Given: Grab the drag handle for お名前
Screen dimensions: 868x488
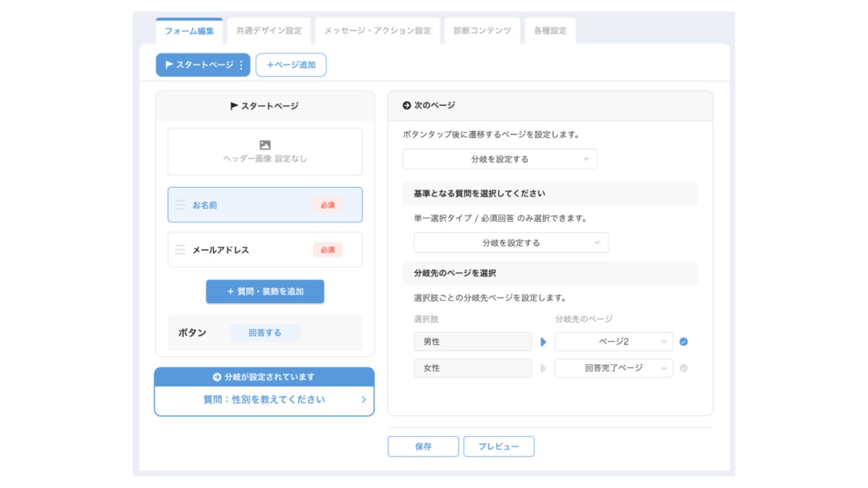Looking at the screenshot, I should pyautogui.click(x=180, y=205).
